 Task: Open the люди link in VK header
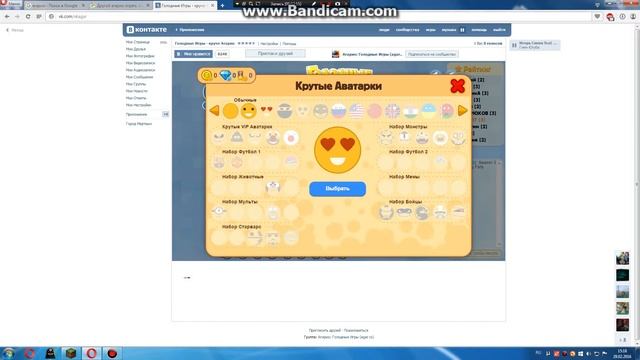384,30
